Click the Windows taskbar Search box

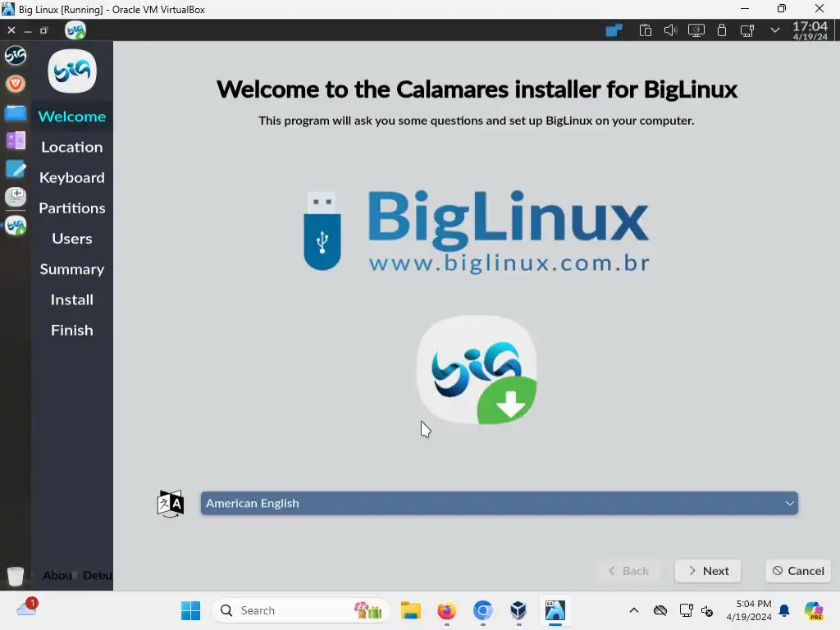coord(300,610)
